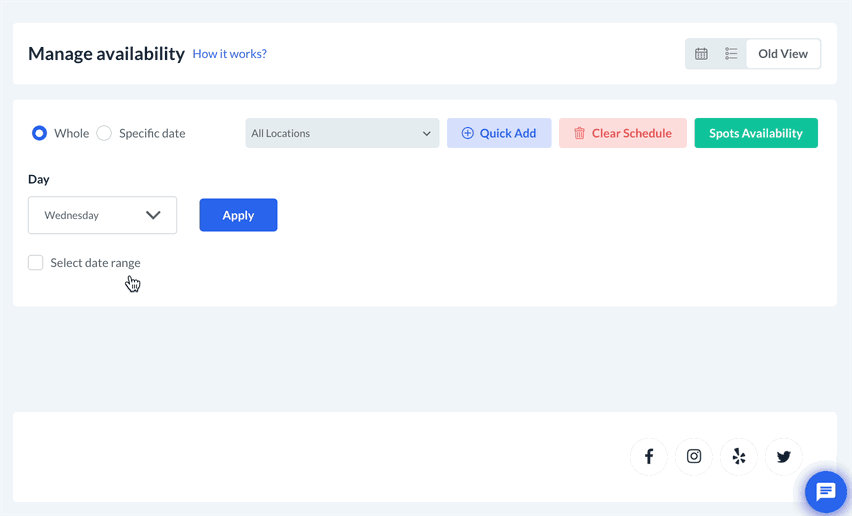Select the Specific date radio option

(x=104, y=133)
